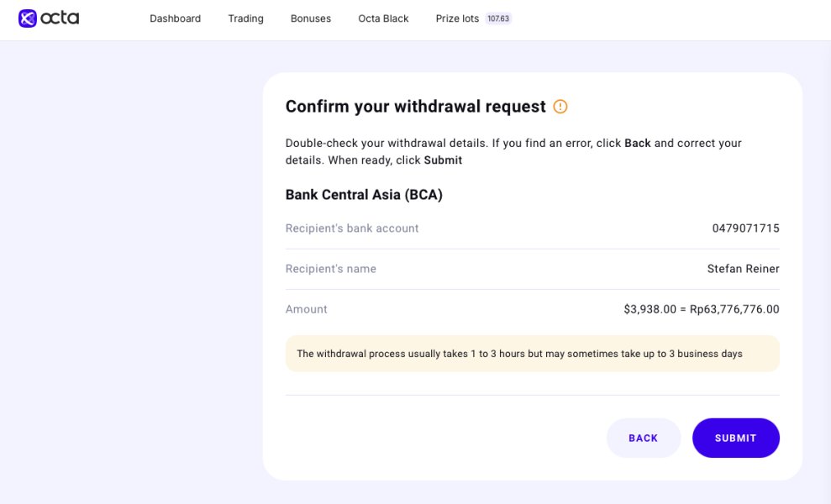Submit the withdrawal request

point(735,438)
